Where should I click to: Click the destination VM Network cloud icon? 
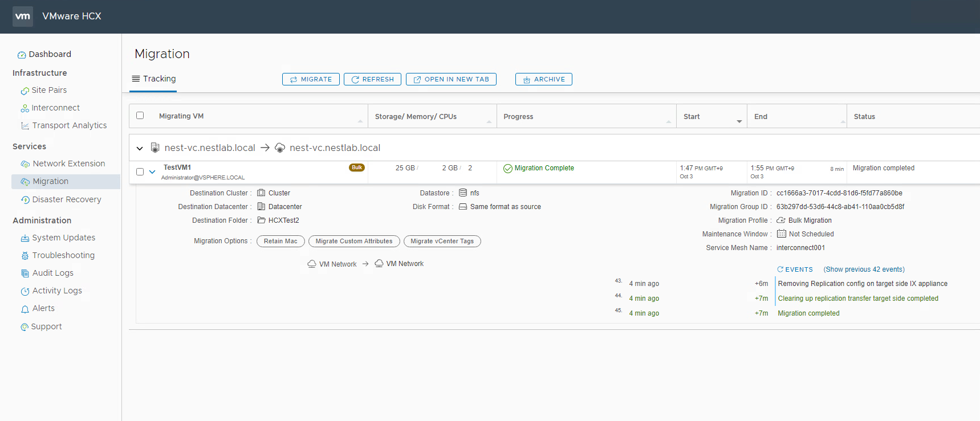[379, 264]
